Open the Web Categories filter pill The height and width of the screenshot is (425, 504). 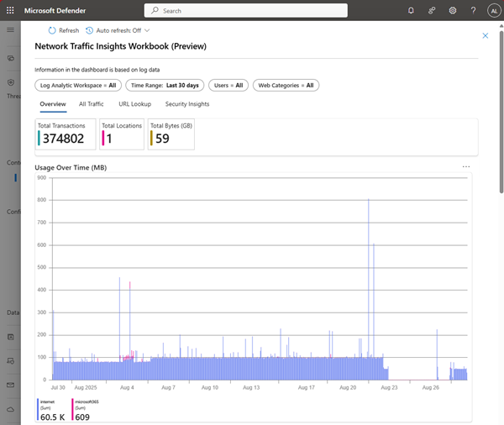pos(286,85)
